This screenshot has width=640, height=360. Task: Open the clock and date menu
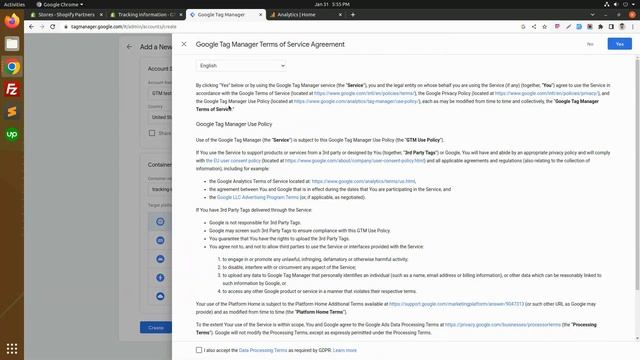point(332,4)
